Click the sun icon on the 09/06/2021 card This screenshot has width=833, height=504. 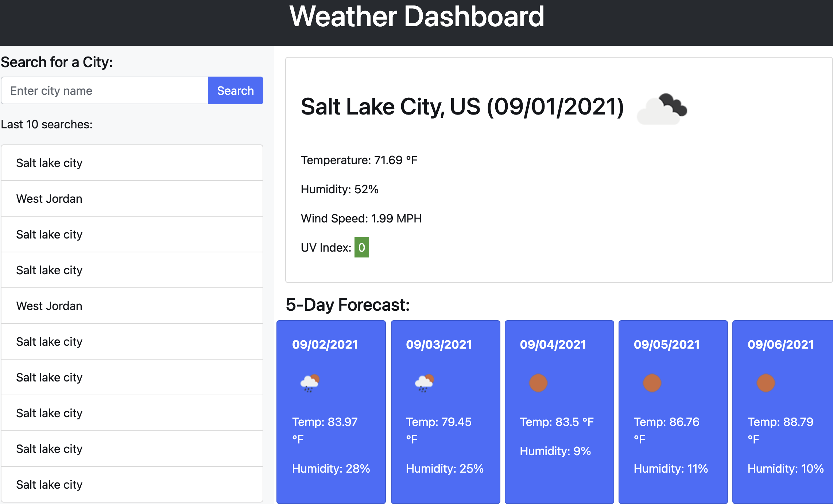766,383
